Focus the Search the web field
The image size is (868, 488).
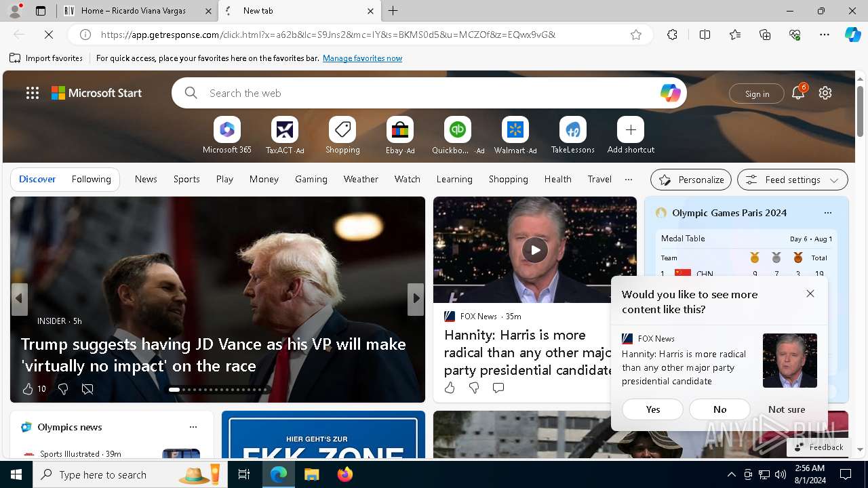click(429, 93)
